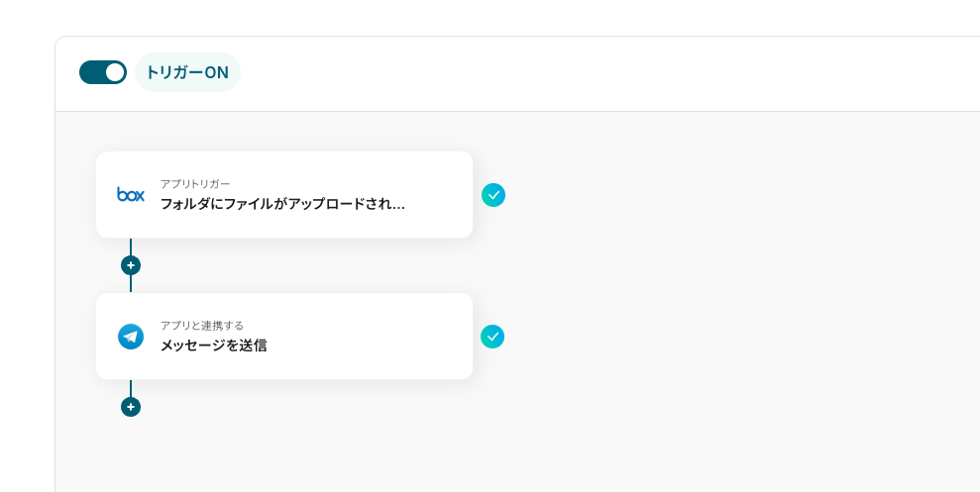Click the Telegram paper plane icon

tap(131, 337)
